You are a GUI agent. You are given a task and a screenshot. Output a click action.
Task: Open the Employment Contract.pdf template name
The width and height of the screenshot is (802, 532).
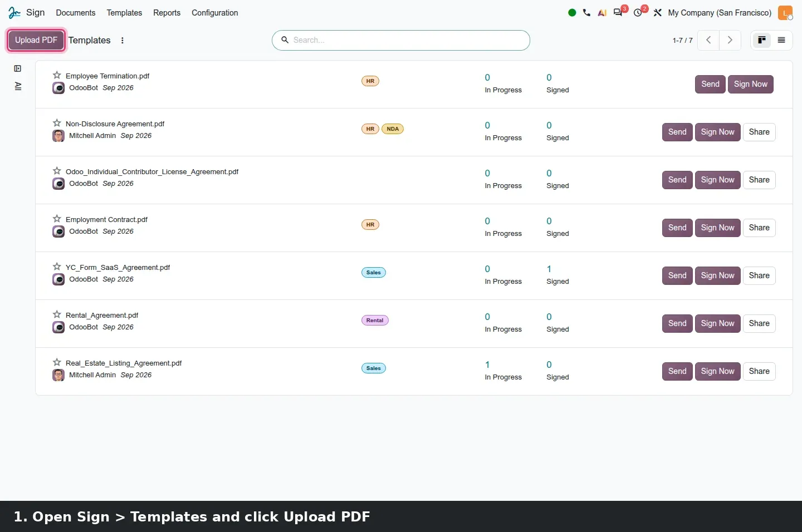tap(106, 219)
